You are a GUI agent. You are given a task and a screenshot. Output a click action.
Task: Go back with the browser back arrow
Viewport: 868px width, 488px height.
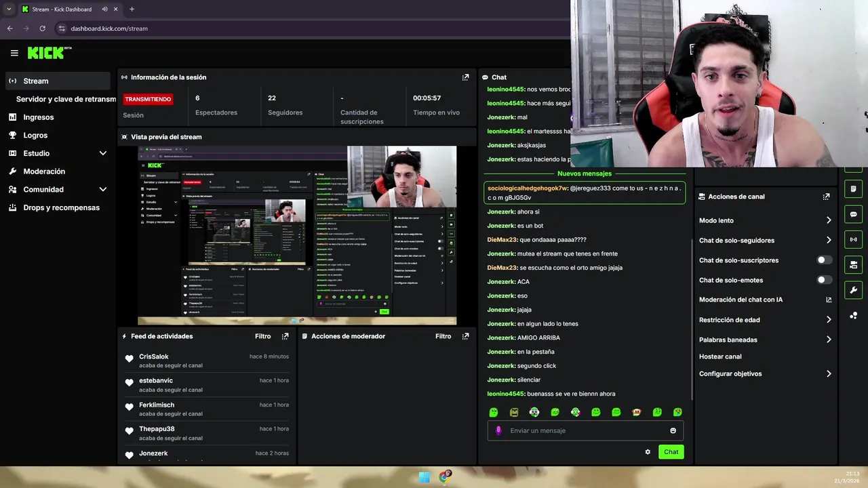click(x=9, y=28)
